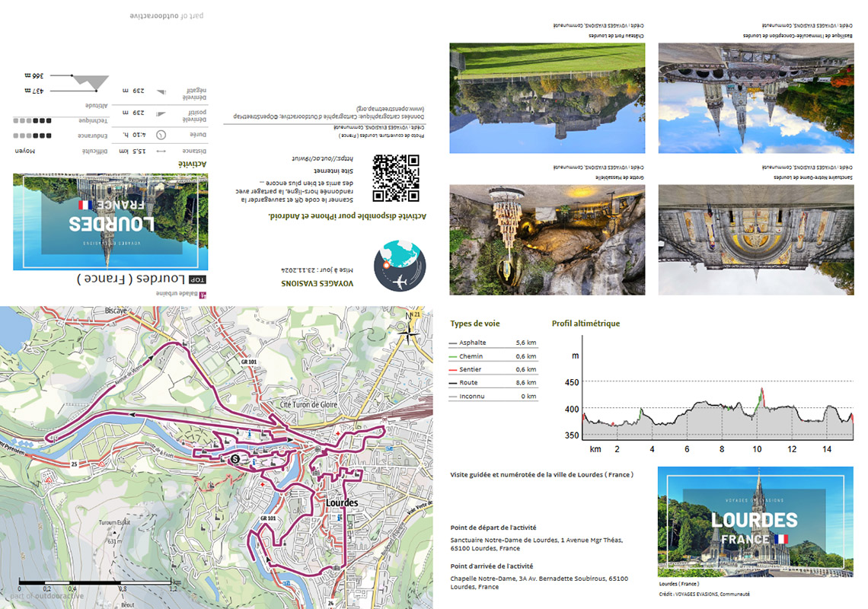This screenshot has height=609, width=868.
Task: Click the https://out.ac/I9wIur link
Action: pyautogui.click(x=323, y=158)
